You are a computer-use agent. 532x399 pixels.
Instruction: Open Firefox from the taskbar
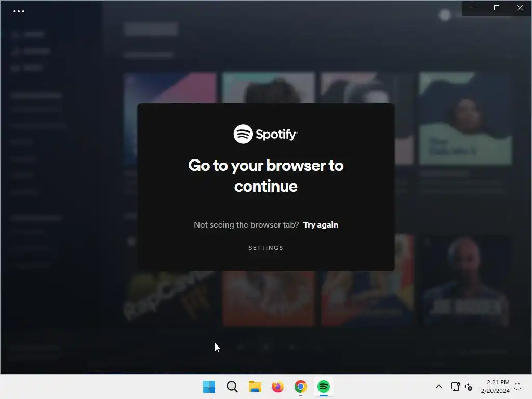(x=278, y=387)
